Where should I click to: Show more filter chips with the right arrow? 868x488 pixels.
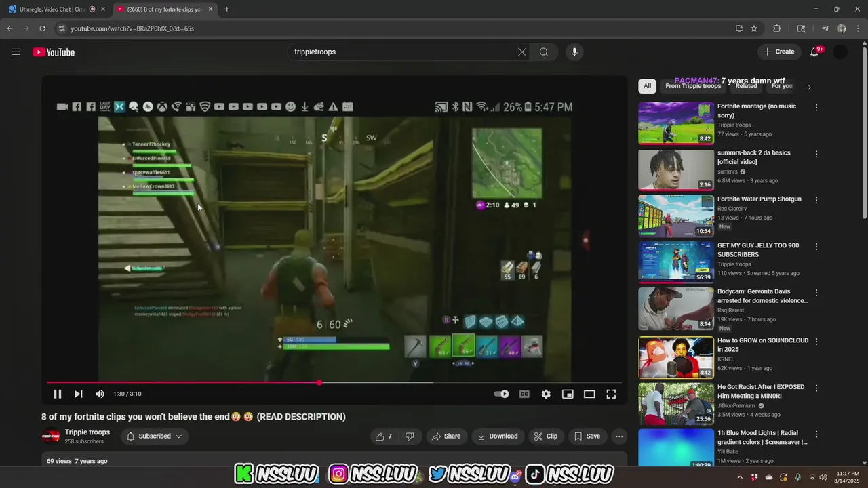(x=808, y=87)
